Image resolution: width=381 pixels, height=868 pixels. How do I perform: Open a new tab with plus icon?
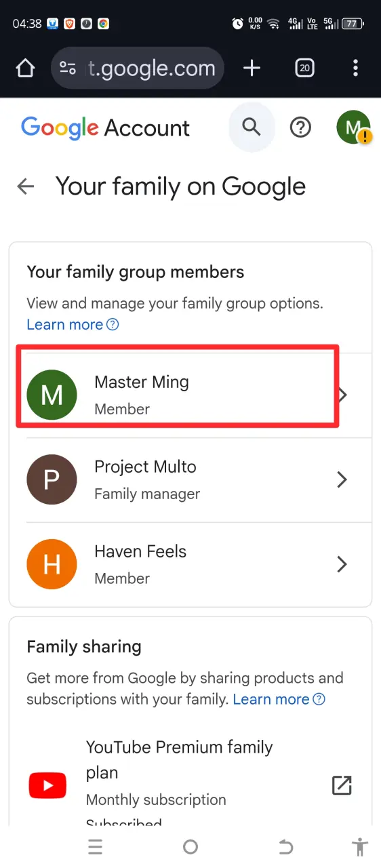(252, 68)
